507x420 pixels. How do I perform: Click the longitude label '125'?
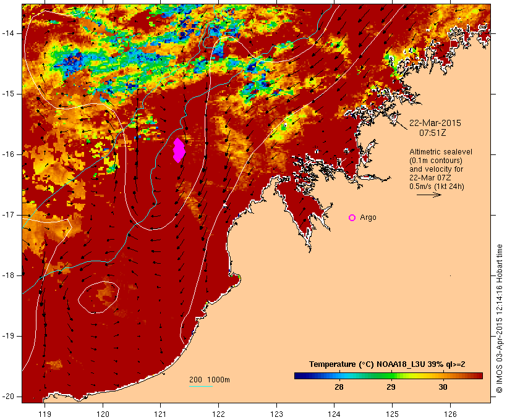(x=392, y=414)
